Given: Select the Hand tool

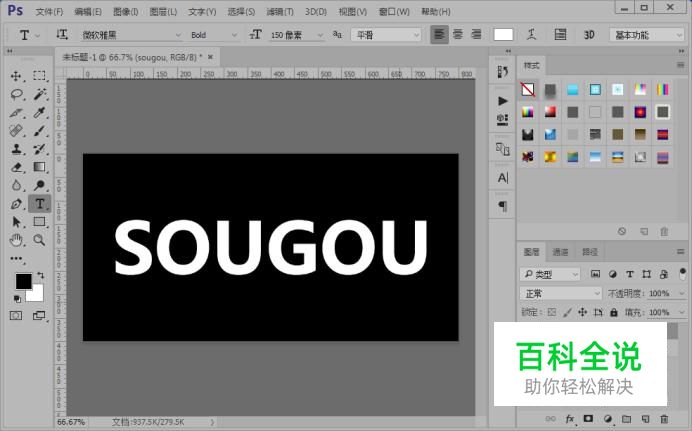Looking at the screenshot, I should (x=16, y=240).
